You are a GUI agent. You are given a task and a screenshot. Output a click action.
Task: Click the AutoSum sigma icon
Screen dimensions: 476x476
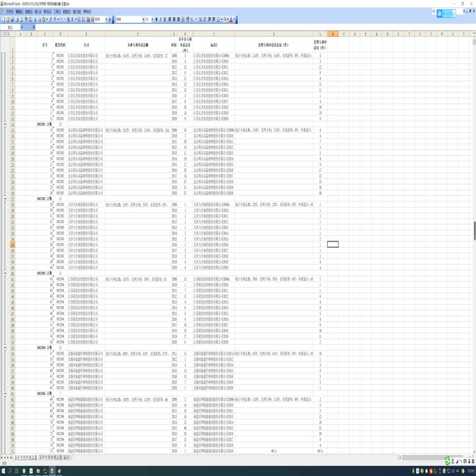[72, 20]
